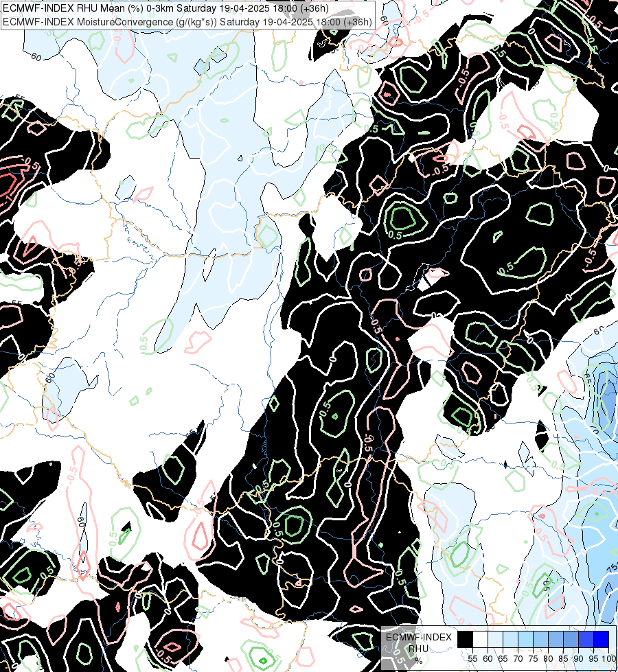The width and height of the screenshot is (618, 672).
Task: Click the legend tick label 70
Action: point(518,659)
